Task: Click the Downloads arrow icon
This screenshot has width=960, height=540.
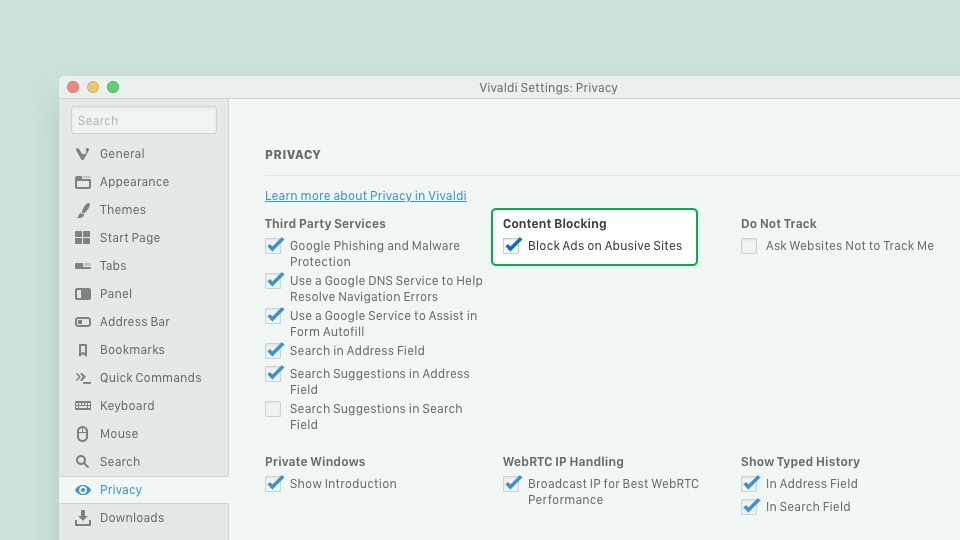Action: [83, 518]
